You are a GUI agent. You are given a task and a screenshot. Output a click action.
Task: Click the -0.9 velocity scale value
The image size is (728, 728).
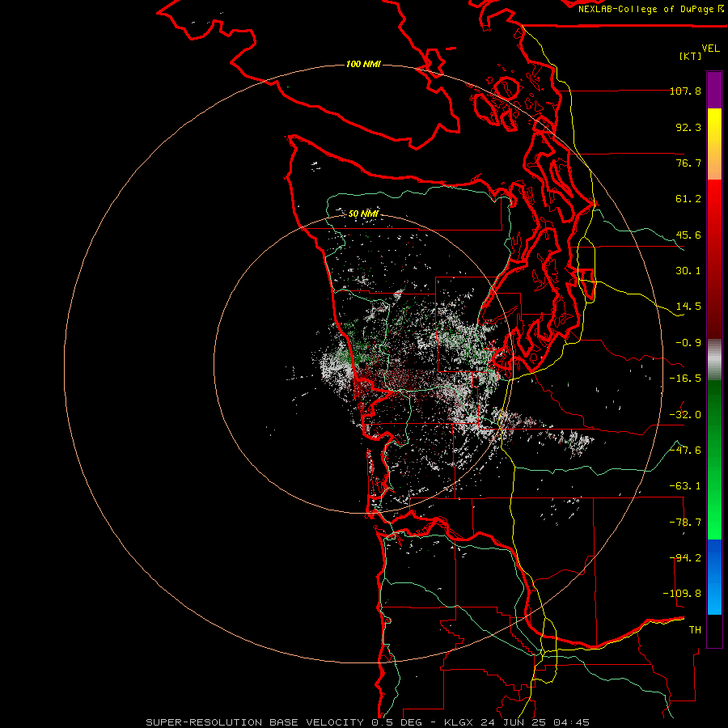coord(688,343)
